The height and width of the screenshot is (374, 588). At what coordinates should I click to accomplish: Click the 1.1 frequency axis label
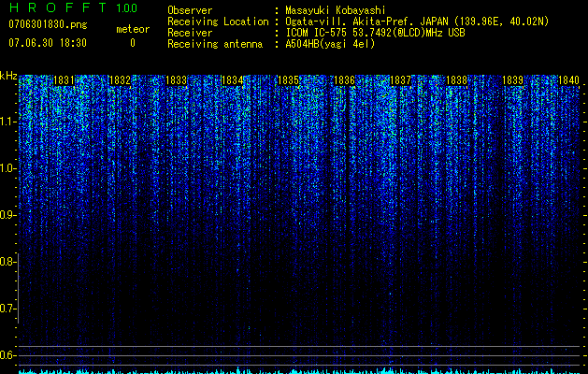coord(7,122)
